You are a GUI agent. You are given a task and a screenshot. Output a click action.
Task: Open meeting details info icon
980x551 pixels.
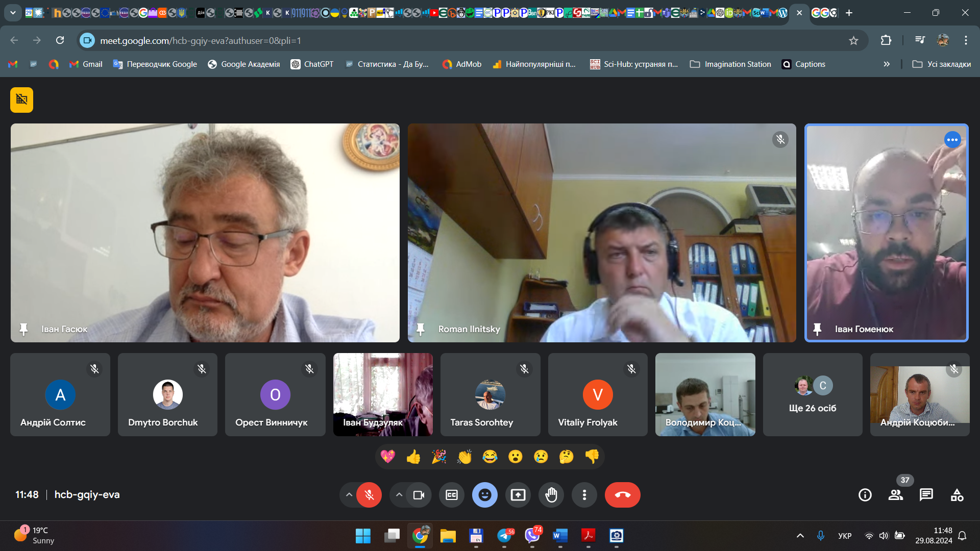865,495
